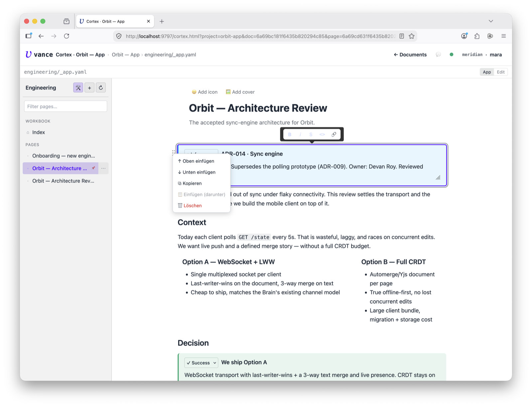Toggle reader view icon in address bar
Image resolution: width=532 pixels, height=407 pixels.
pos(402,36)
